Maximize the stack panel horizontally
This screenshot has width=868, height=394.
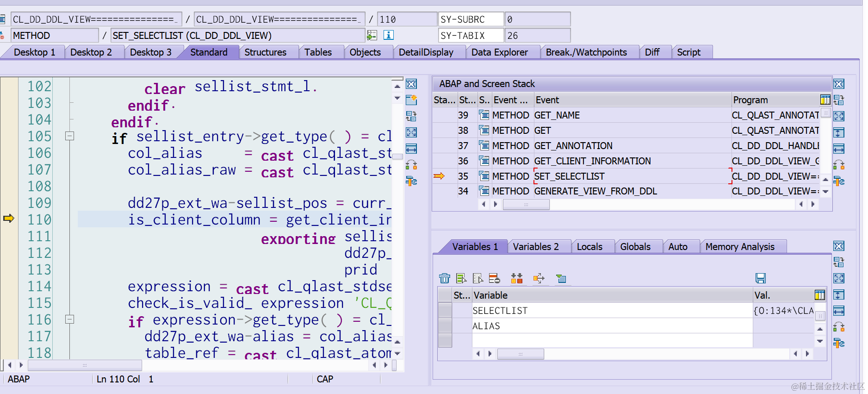[x=839, y=149]
